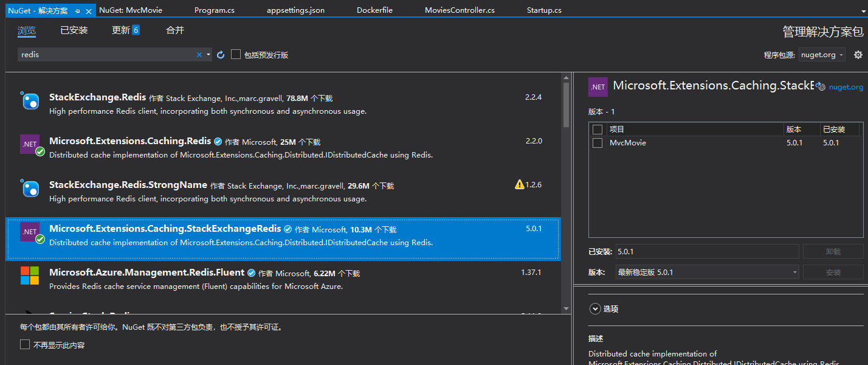868x365 pixels.
Task: Expand the 选项 section
Action: pos(595,309)
